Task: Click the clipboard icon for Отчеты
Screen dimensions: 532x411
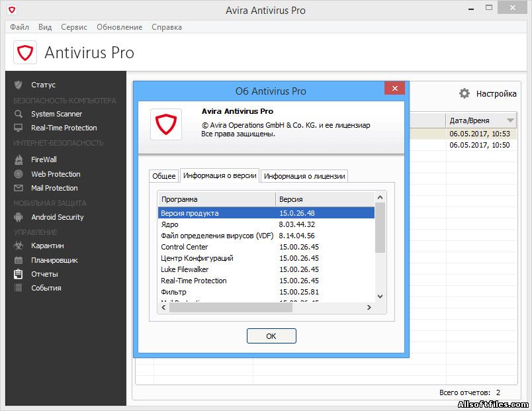Action: coord(19,274)
